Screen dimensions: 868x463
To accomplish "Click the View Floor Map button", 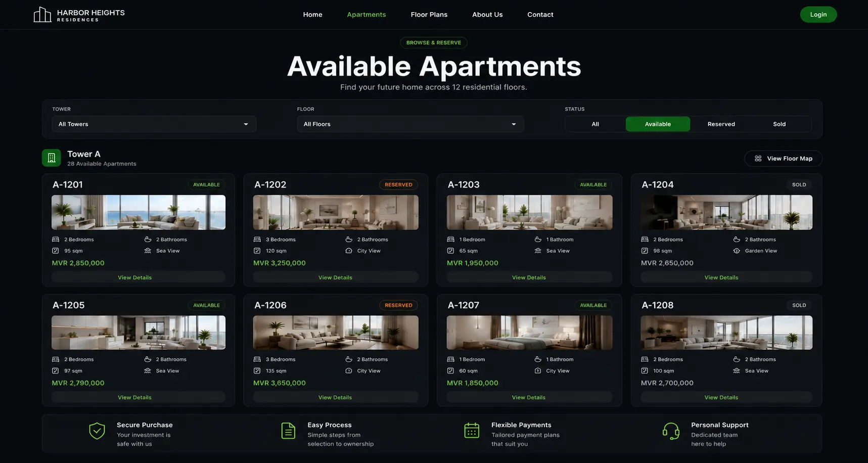I will (783, 159).
